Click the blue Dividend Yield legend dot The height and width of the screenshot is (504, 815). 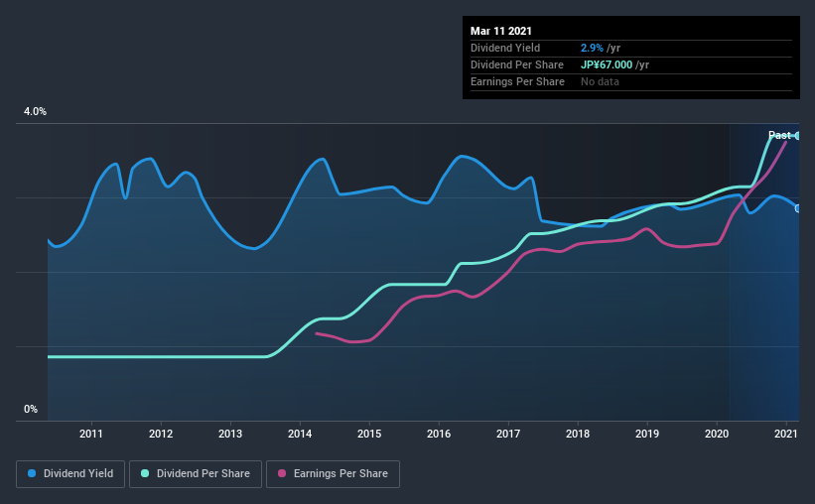pos(32,473)
